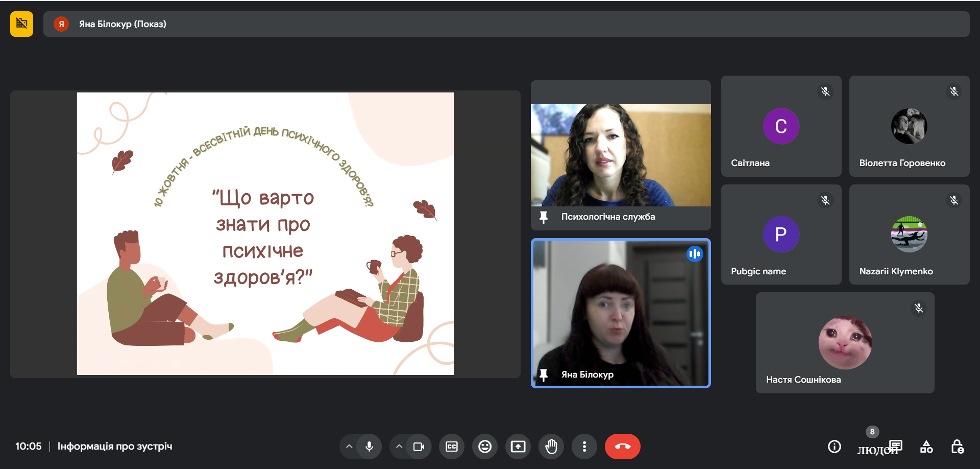Expand video settings chevron beside camera
Viewport: 980px width, 469px height.
point(399,447)
